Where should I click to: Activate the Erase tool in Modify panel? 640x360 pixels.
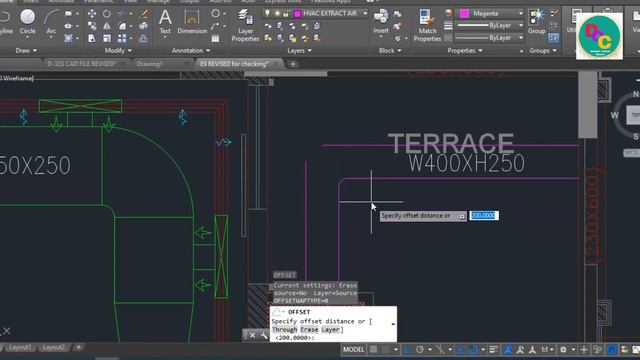(x=143, y=14)
